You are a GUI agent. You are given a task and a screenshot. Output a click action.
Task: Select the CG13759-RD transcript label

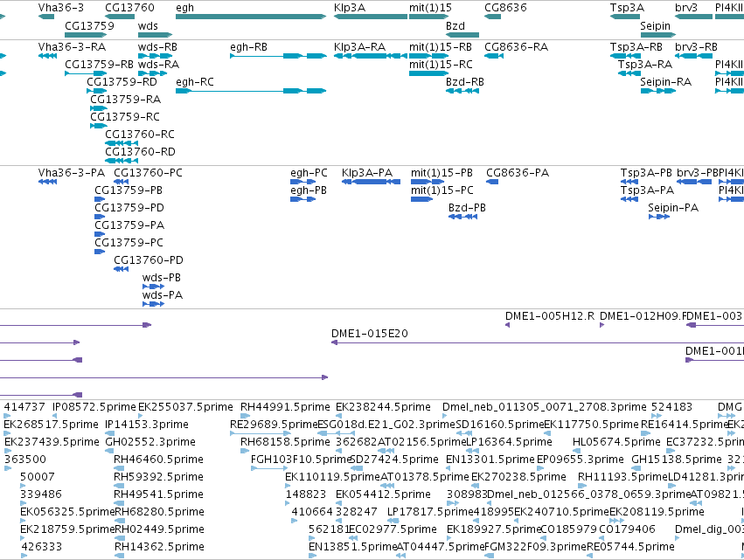click(122, 82)
